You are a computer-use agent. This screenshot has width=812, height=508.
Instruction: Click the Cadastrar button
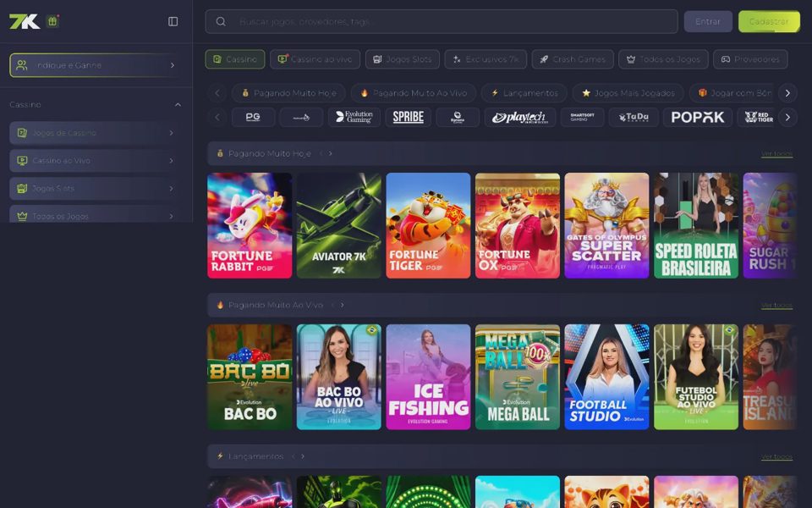click(x=769, y=22)
